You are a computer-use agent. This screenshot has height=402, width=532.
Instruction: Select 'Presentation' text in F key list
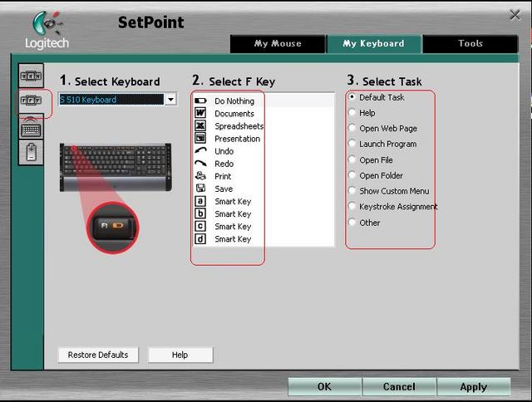tap(238, 139)
